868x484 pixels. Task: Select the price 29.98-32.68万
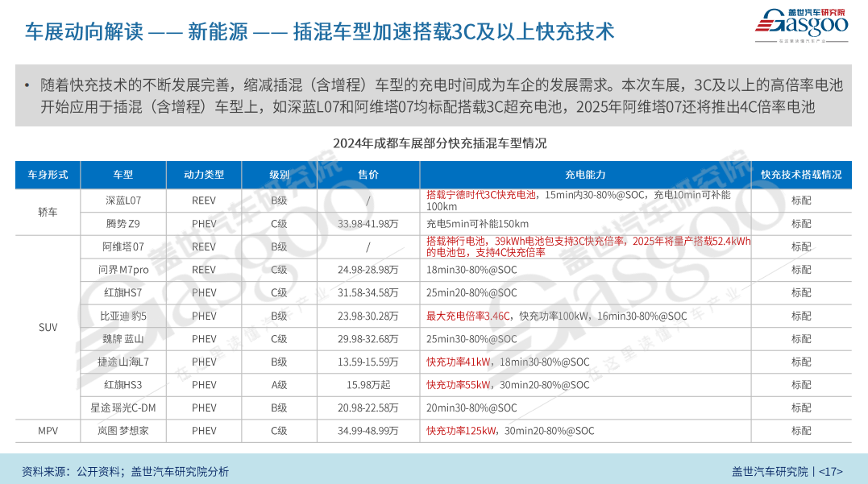(x=368, y=339)
